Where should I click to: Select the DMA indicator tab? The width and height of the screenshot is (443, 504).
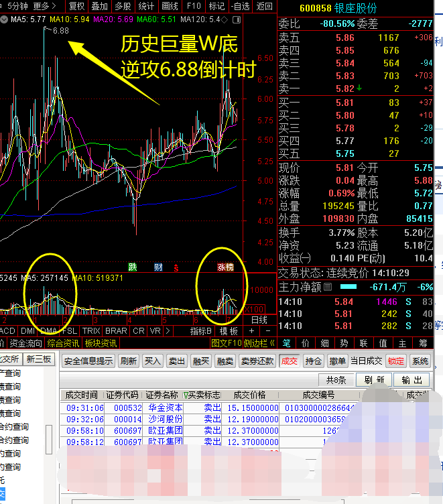point(48,331)
